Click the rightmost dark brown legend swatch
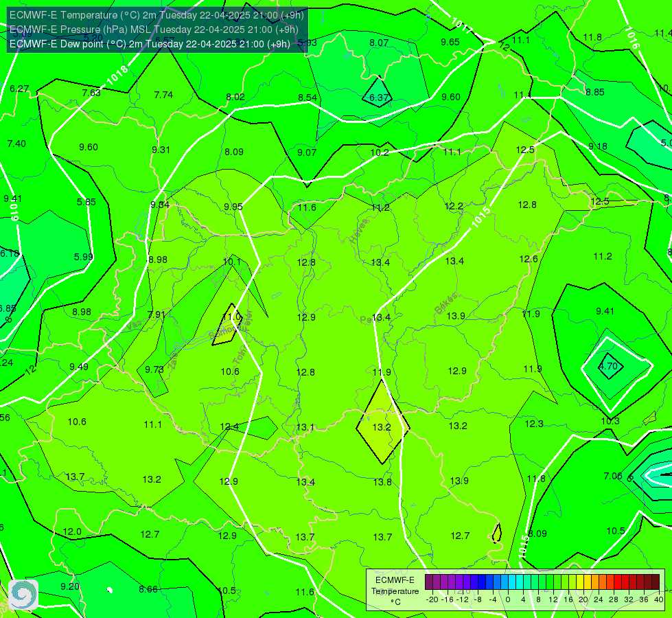 tap(656, 582)
